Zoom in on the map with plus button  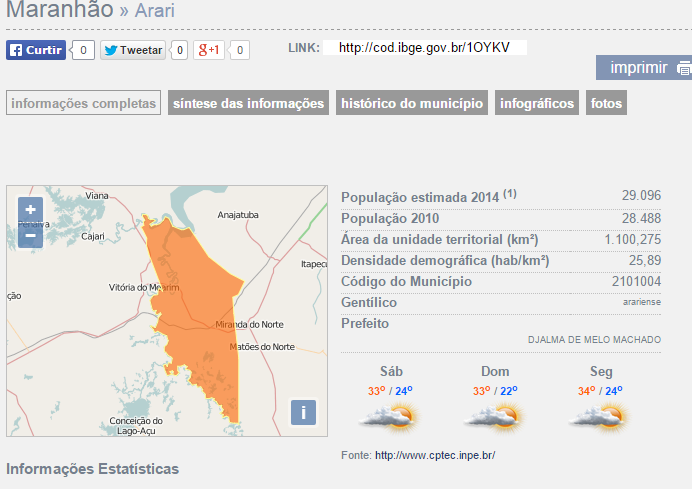click(30, 209)
